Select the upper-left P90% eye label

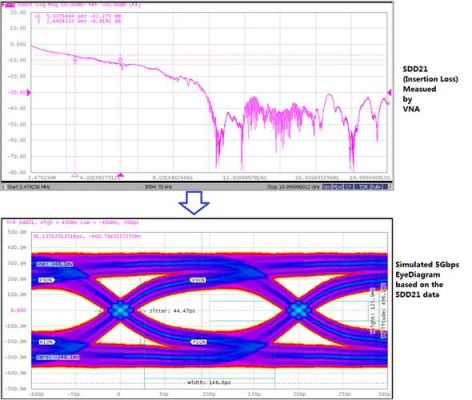[x=46, y=280]
